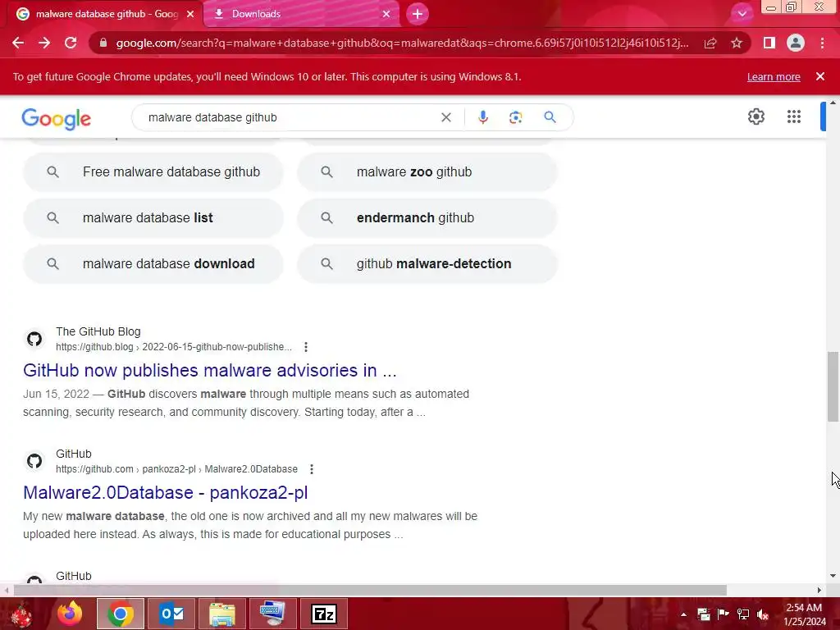Viewport: 840px width, 630px height.
Task: Start voice search with microphone
Action: [482, 117]
